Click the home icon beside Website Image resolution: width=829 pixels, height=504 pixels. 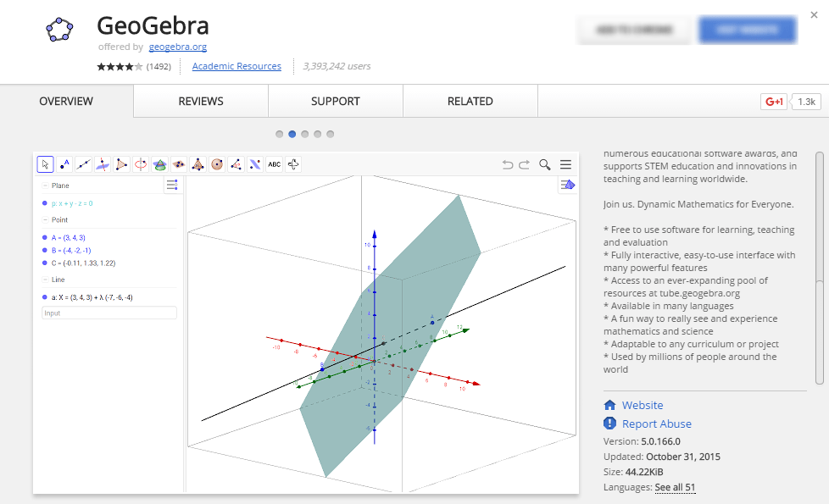coord(609,405)
